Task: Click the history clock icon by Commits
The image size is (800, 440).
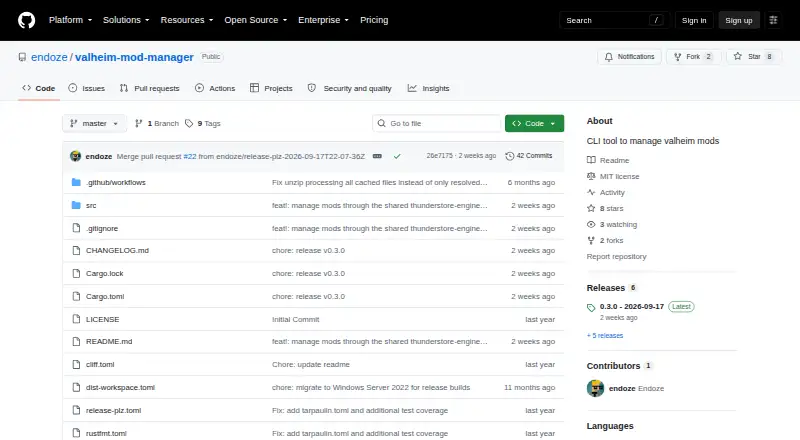Action: point(509,156)
